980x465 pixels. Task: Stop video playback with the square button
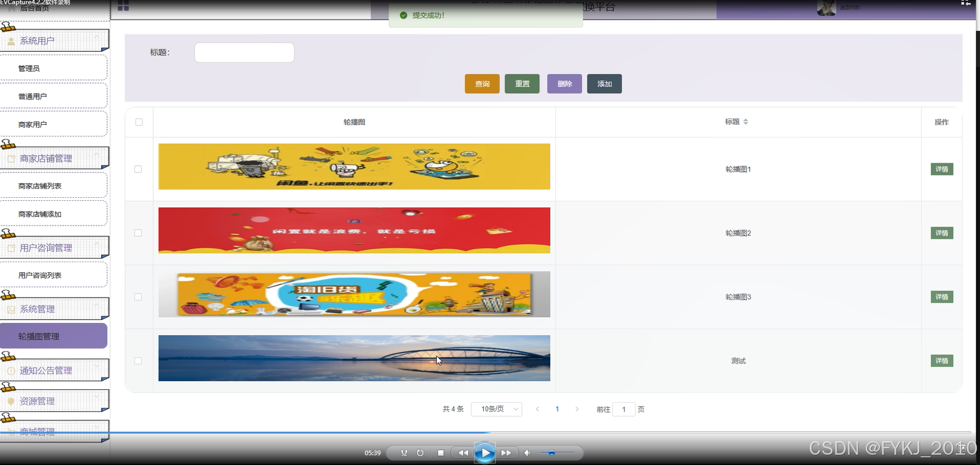coord(441,453)
